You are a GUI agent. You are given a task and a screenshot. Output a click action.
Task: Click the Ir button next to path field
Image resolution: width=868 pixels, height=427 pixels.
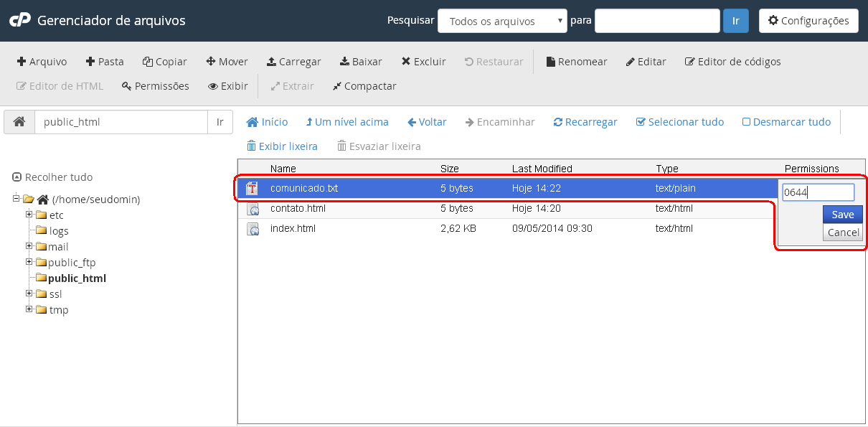point(220,122)
